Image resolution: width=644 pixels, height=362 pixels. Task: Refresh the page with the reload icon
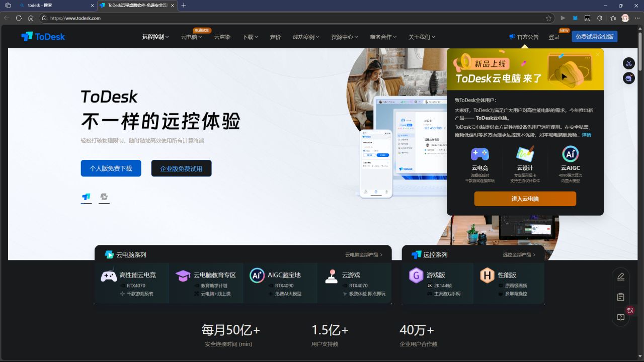[19, 18]
